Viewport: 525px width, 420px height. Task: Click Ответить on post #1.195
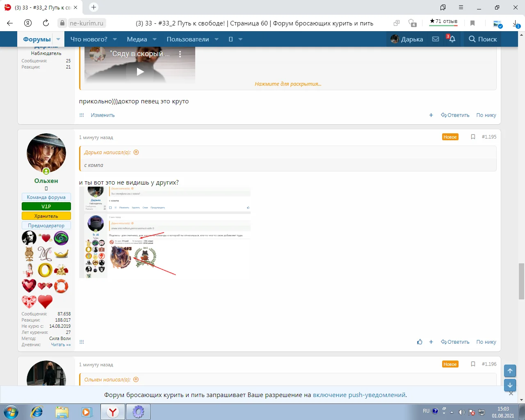pos(455,342)
